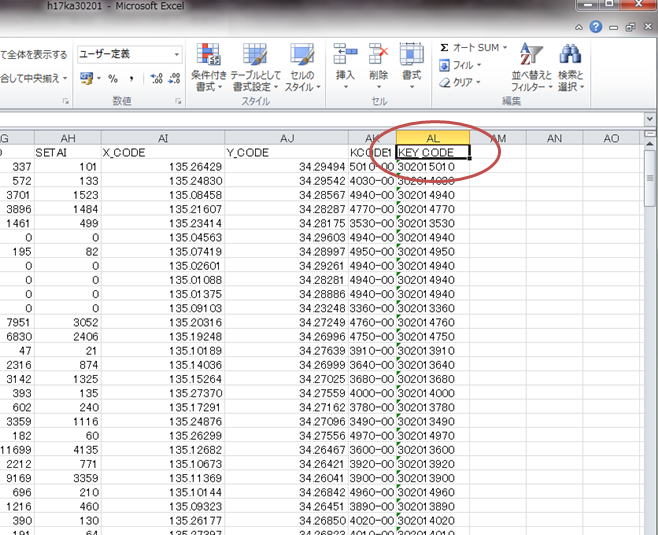Select column AJ header
This screenshot has height=535, width=658.
pyautogui.click(x=286, y=138)
